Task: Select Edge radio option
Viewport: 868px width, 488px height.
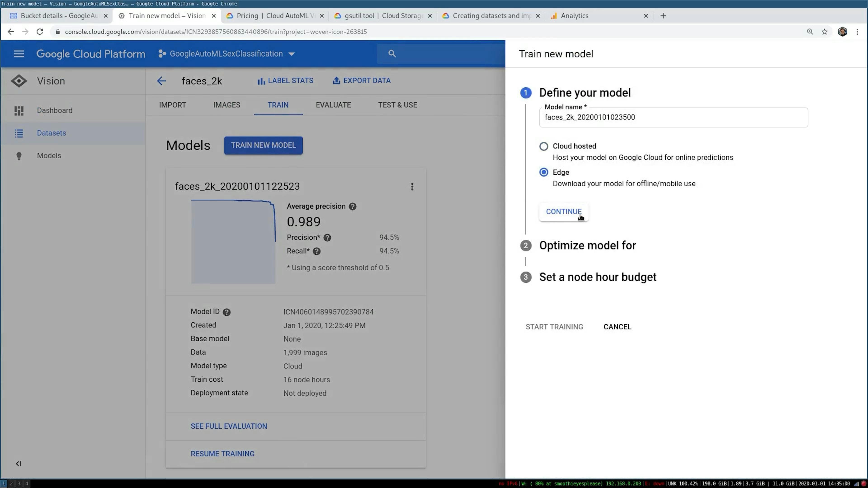Action: [x=543, y=172]
